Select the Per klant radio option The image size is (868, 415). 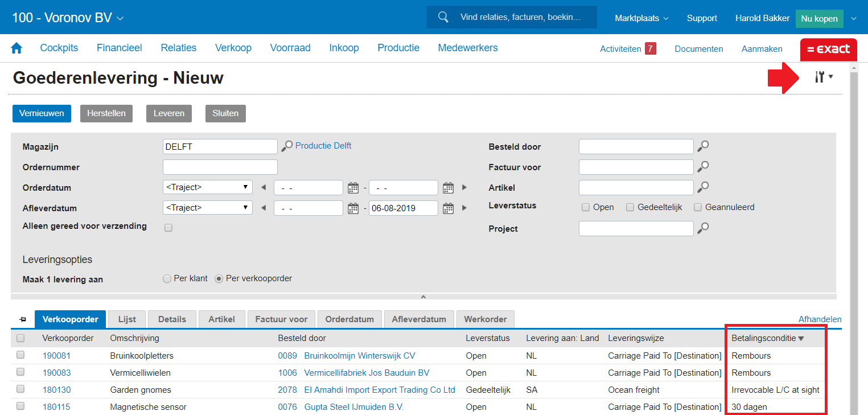[167, 279]
